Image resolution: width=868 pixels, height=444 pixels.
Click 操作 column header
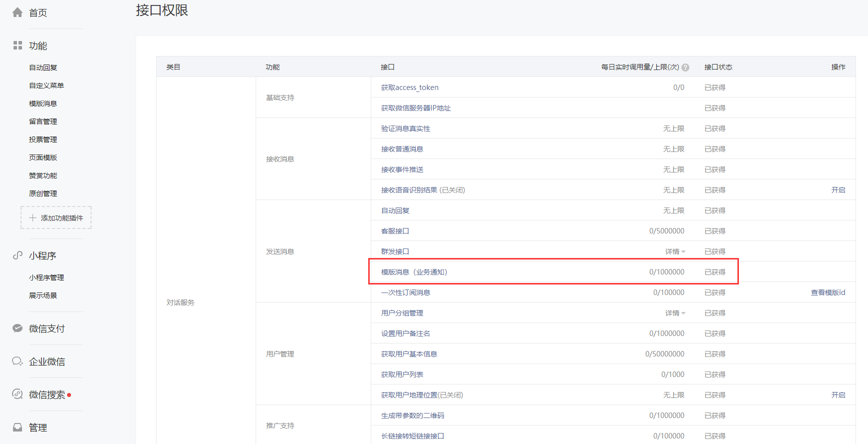838,67
